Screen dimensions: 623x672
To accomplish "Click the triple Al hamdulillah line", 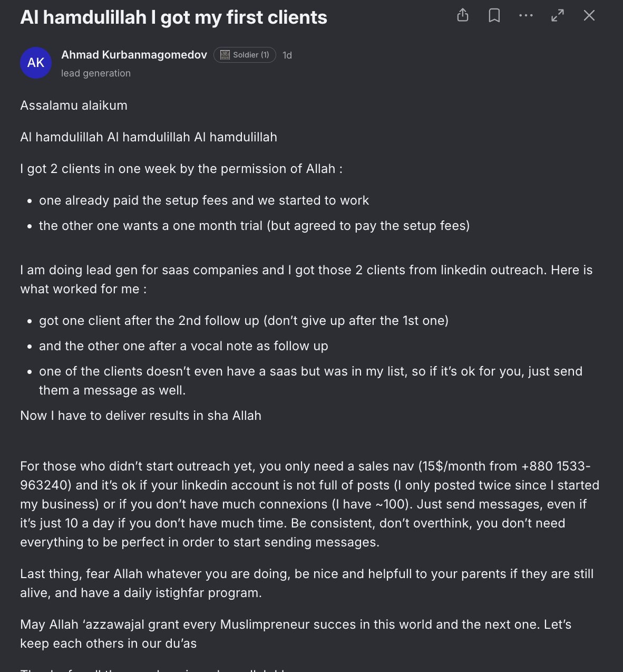I will (x=149, y=137).
